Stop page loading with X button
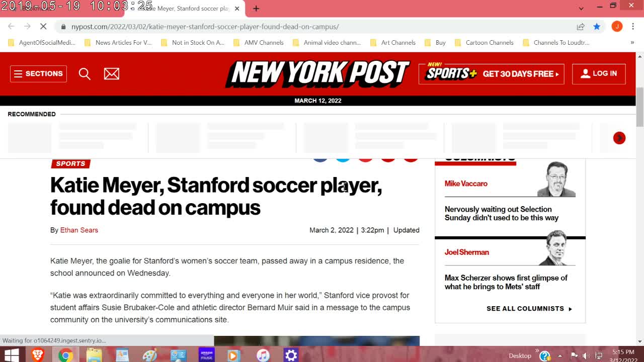 tap(43, 26)
